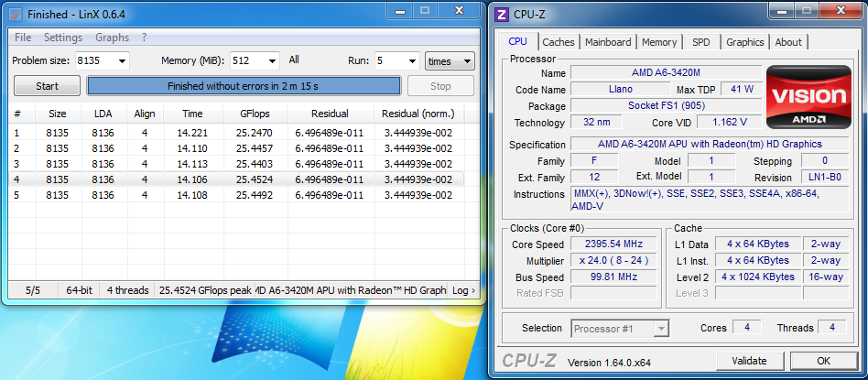Click the OK button in CPU-Z
Screen dimensions: 868x380
[x=823, y=361]
